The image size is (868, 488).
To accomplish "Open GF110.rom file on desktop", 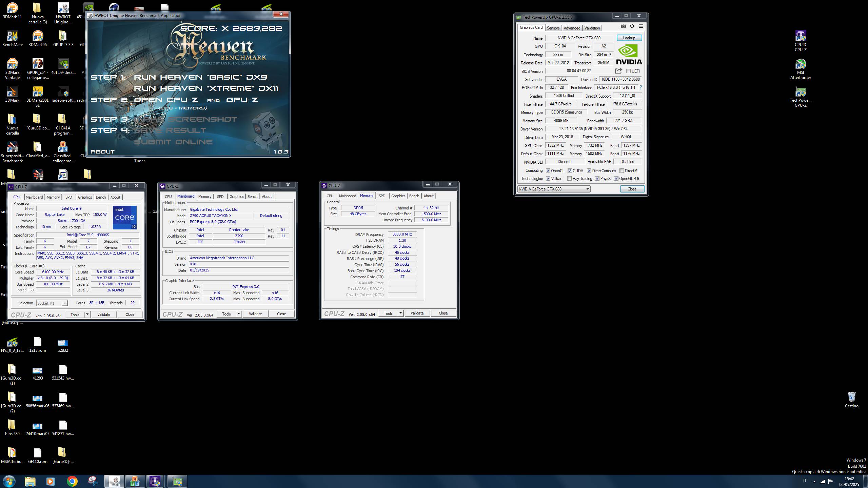I will [38, 455].
